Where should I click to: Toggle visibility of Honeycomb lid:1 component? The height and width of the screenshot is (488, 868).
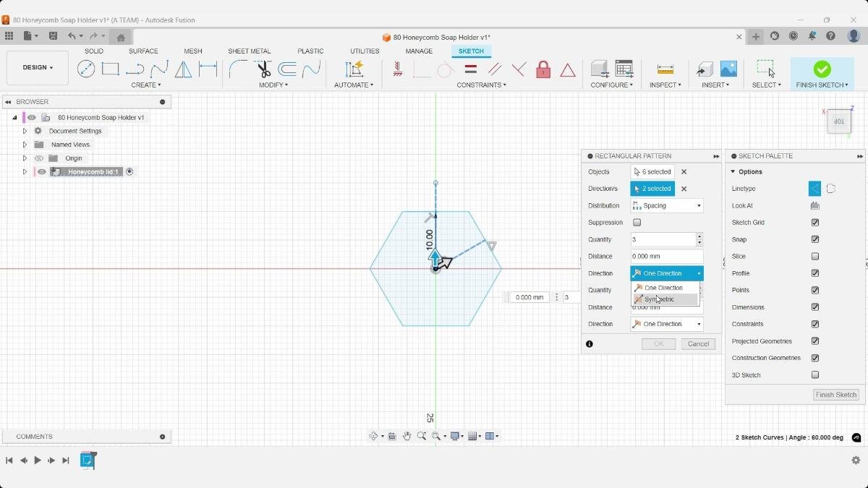click(42, 172)
